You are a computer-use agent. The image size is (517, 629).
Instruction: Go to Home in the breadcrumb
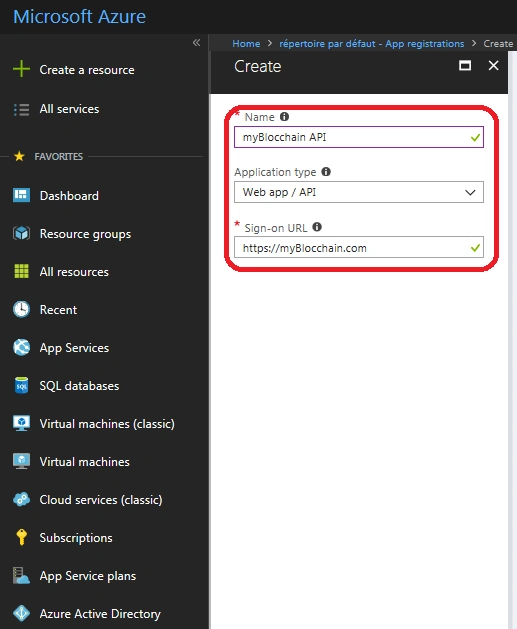246,43
